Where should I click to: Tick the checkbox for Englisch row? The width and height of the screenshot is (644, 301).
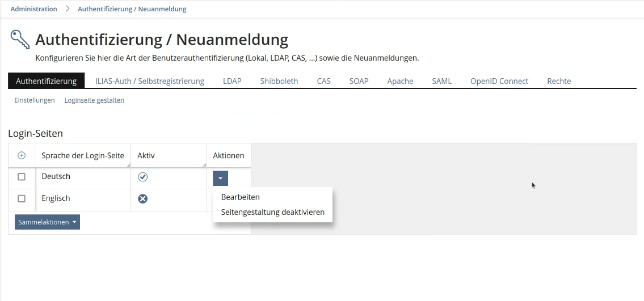click(x=22, y=199)
